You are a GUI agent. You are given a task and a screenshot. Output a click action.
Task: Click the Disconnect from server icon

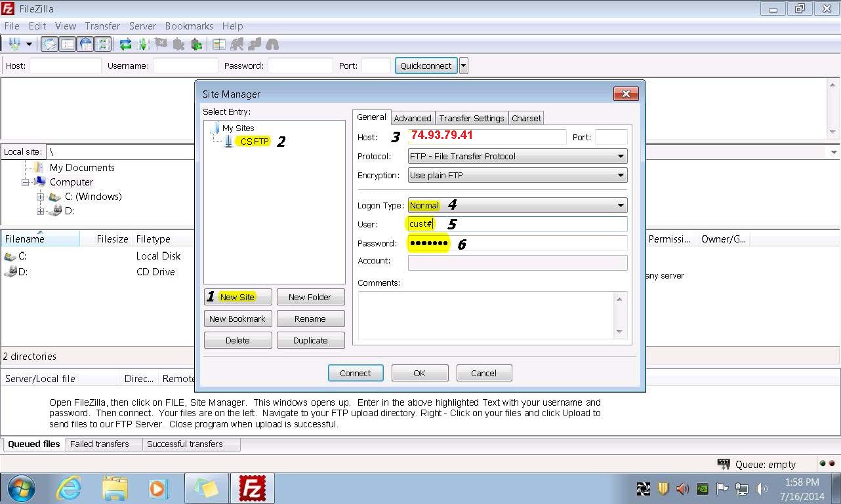click(x=178, y=44)
